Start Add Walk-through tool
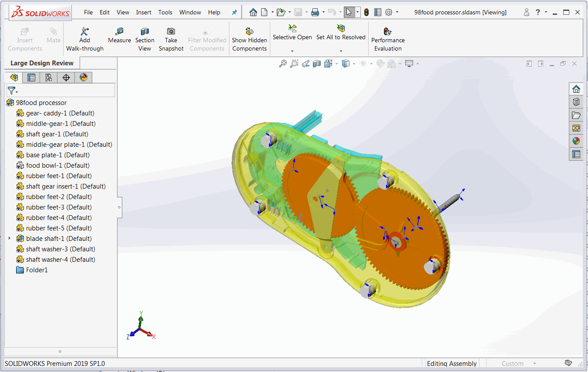Screen dimensions: 588x372 click(85, 31)
